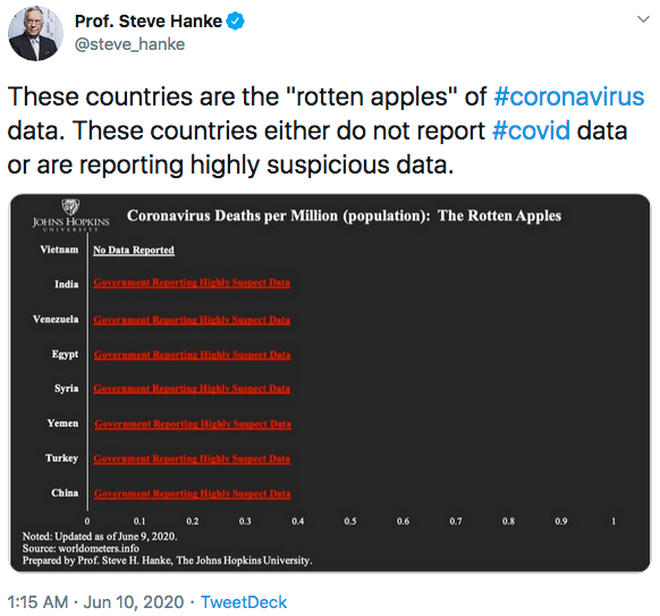Click the Venezuela row red label
This screenshot has height=616, width=660.
click(x=192, y=320)
